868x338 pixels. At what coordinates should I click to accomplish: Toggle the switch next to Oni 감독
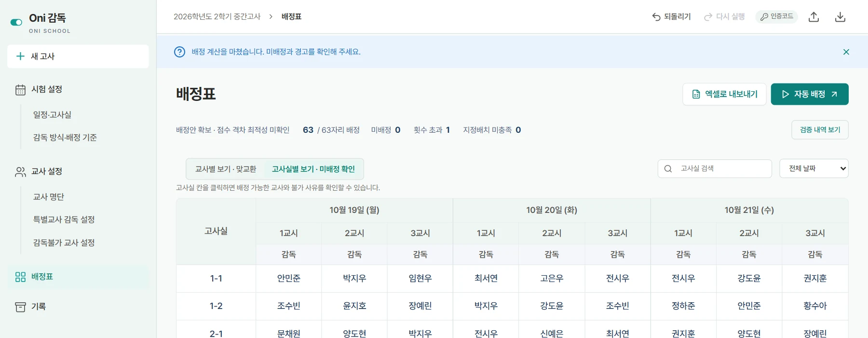(x=16, y=22)
